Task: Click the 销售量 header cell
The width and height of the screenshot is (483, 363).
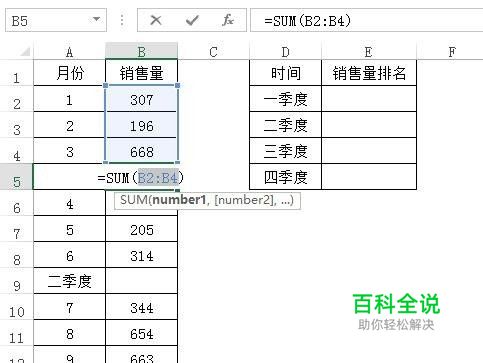Action: (x=141, y=73)
